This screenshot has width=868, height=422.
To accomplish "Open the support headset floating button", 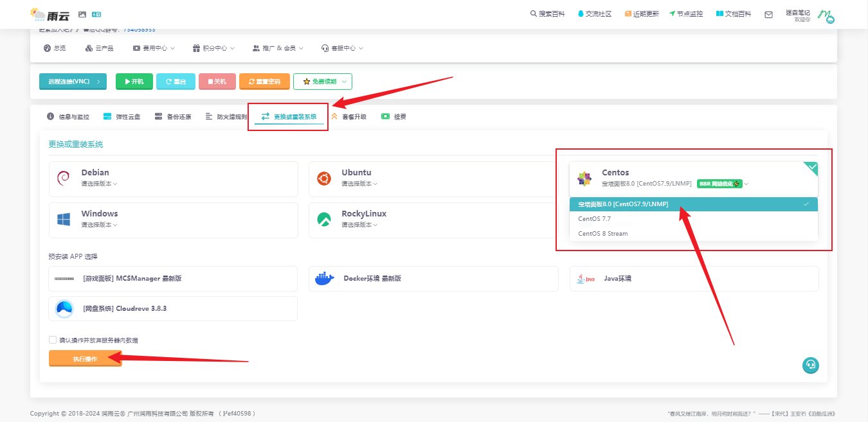I will click(810, 365).
